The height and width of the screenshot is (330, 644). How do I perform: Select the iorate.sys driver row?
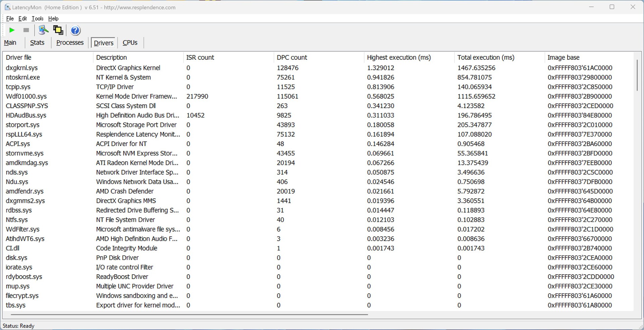click(318, 268)
